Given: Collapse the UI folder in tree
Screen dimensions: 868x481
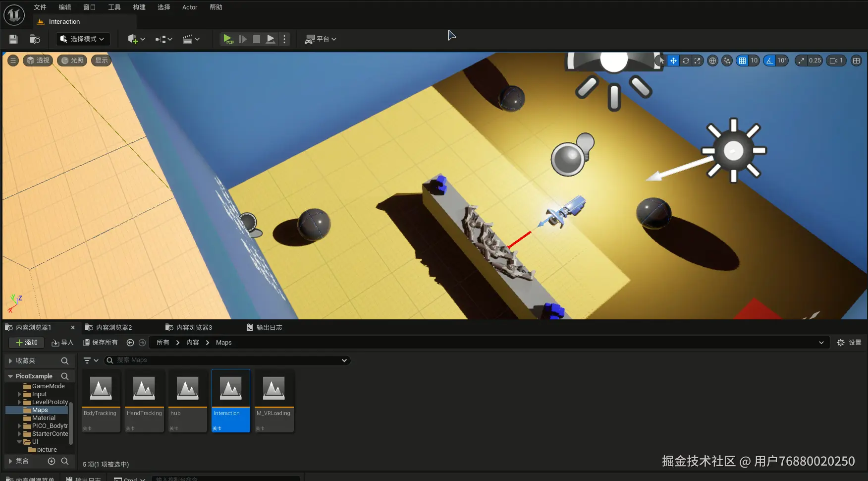Looking at the screenshot, I should [19, 442].
